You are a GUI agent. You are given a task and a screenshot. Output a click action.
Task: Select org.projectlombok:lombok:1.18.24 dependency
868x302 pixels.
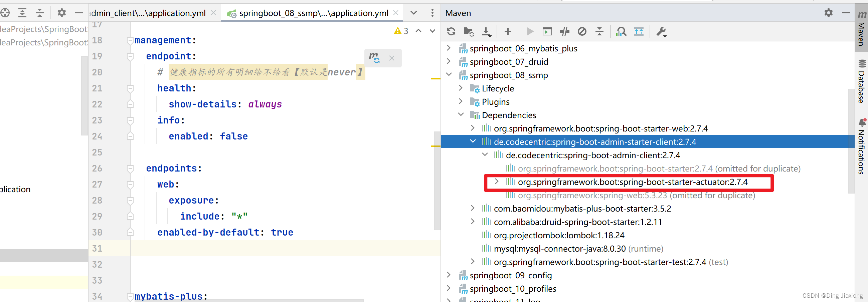(559, 235)
